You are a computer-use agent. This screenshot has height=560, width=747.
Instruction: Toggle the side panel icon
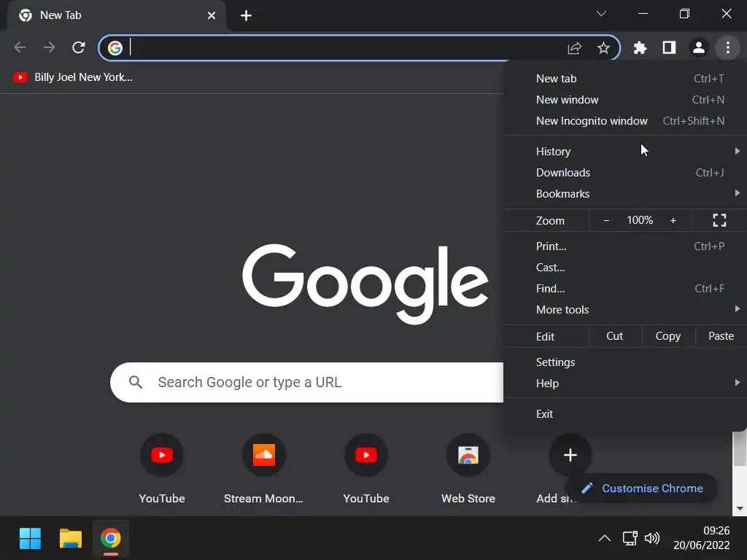click(670, 47)
